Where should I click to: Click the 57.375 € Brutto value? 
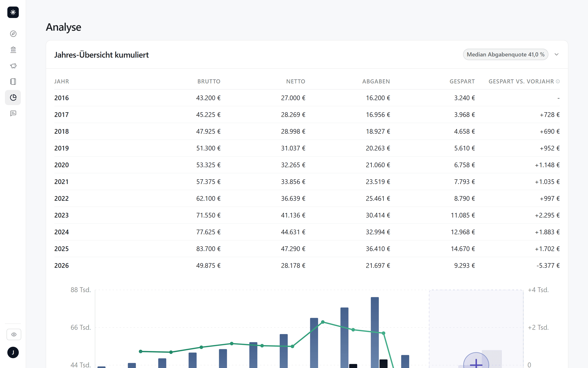[208, 182]
